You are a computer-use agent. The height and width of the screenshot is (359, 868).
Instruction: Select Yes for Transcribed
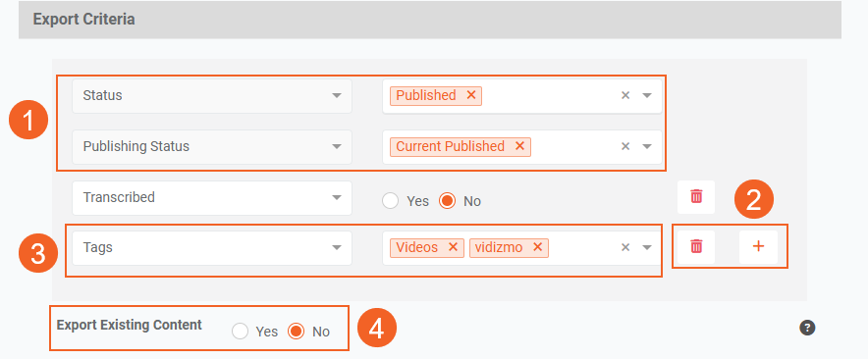coord(390,201)
